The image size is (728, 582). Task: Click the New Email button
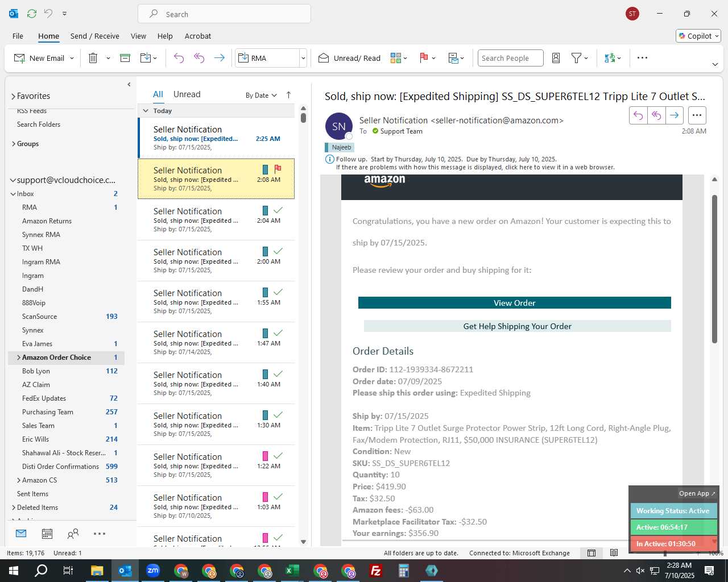[x=39, y=58]
